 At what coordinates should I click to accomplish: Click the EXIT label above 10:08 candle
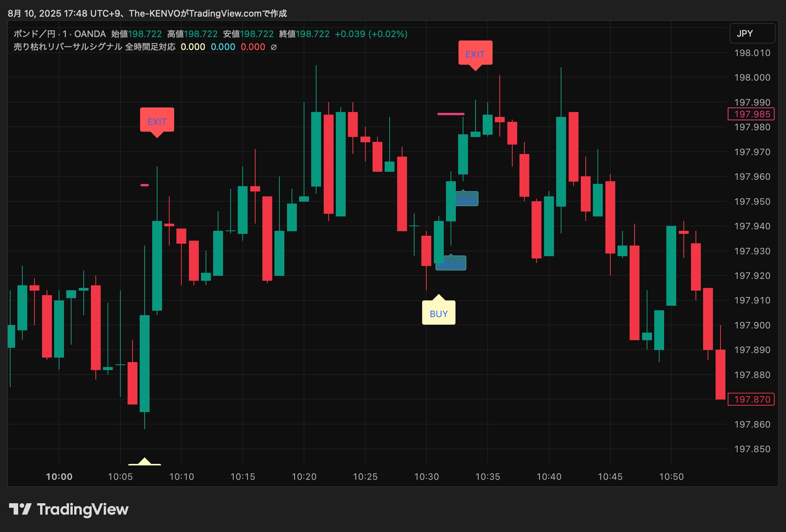157,121
